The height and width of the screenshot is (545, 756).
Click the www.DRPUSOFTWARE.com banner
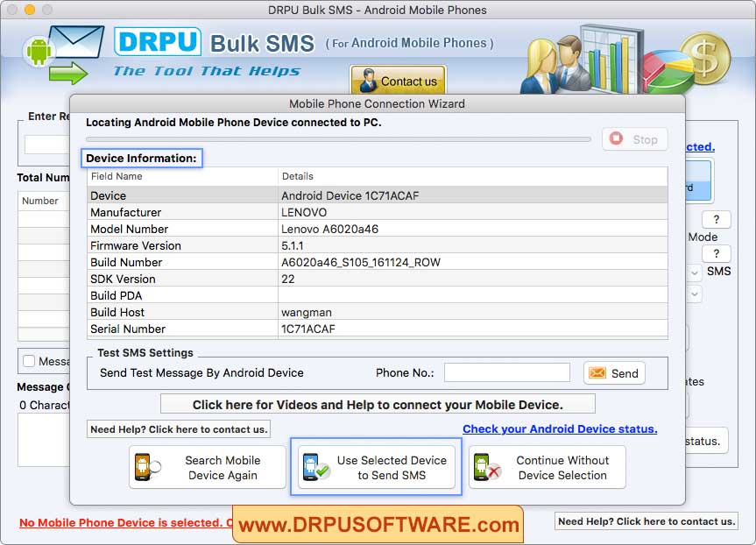pos(378,524)
